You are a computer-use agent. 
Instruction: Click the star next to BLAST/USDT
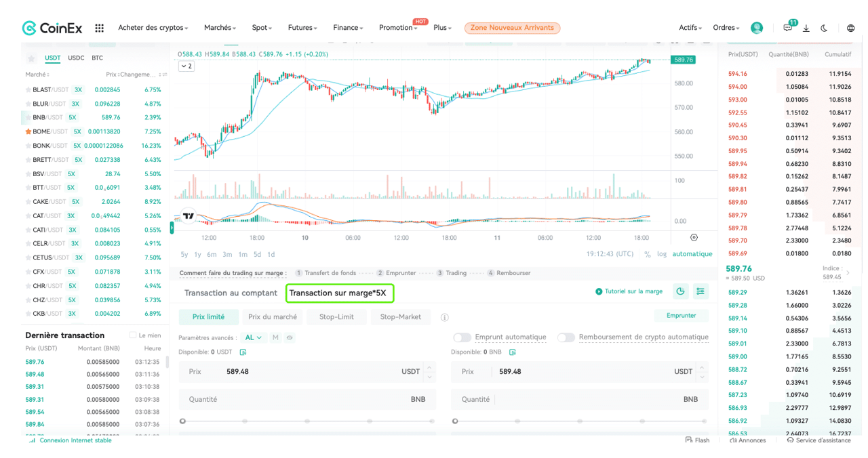28,89
